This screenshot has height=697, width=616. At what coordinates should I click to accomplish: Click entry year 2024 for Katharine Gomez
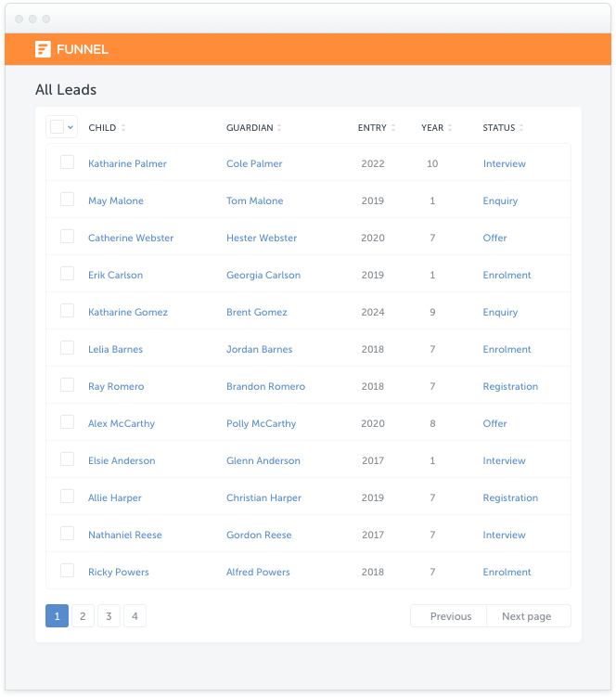pos(373,312)
